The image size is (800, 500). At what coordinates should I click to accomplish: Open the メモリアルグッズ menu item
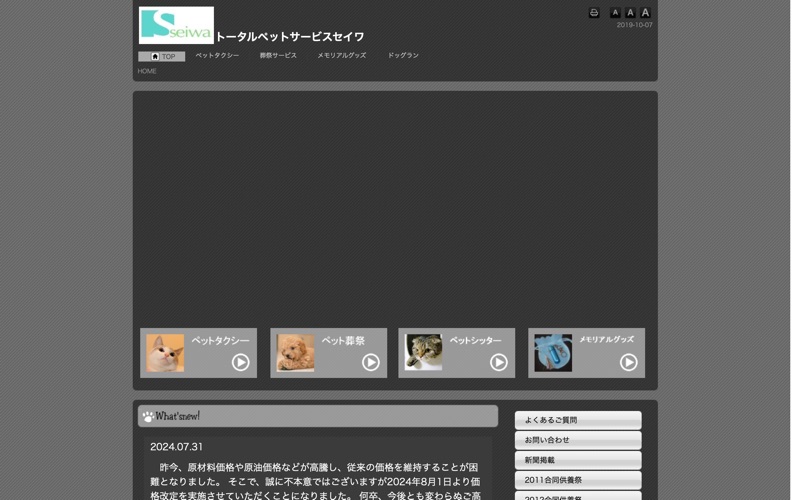(x=342, y=56)
